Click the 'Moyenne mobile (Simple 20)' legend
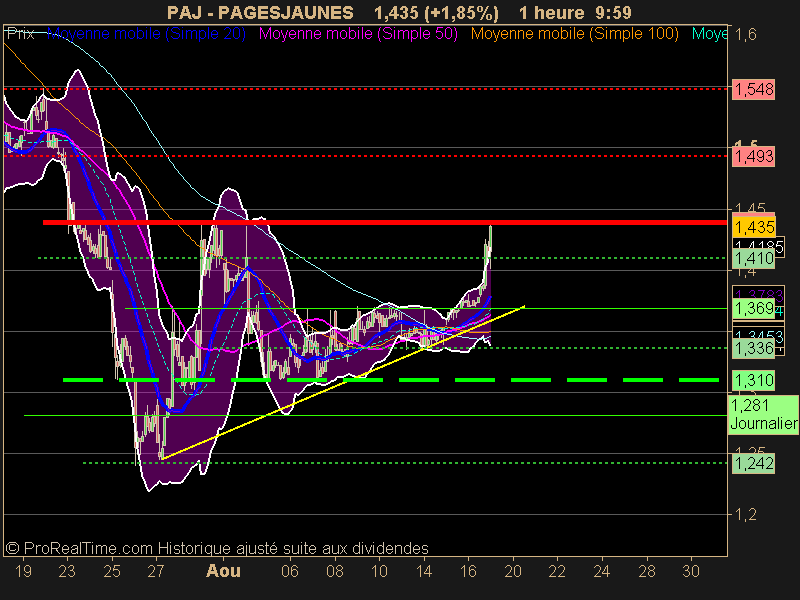Image resolution: width=800 pixels, height=600 pixels. click(146, 34)
